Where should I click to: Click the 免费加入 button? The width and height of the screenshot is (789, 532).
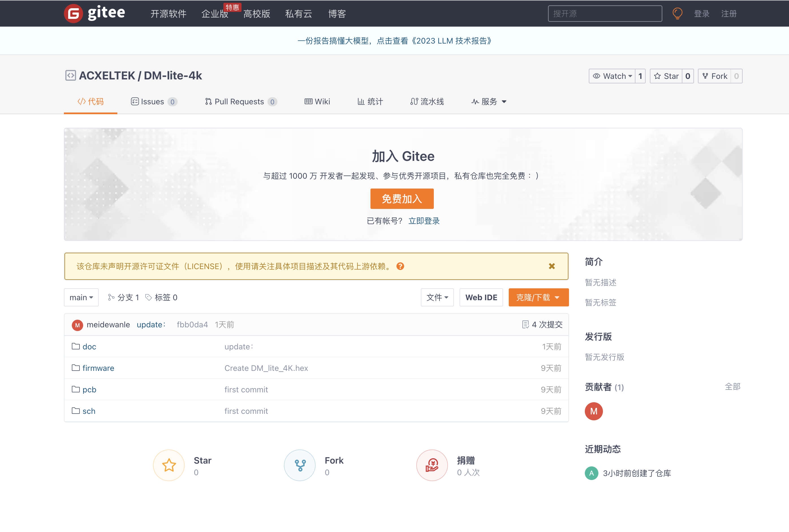[402, 199]
